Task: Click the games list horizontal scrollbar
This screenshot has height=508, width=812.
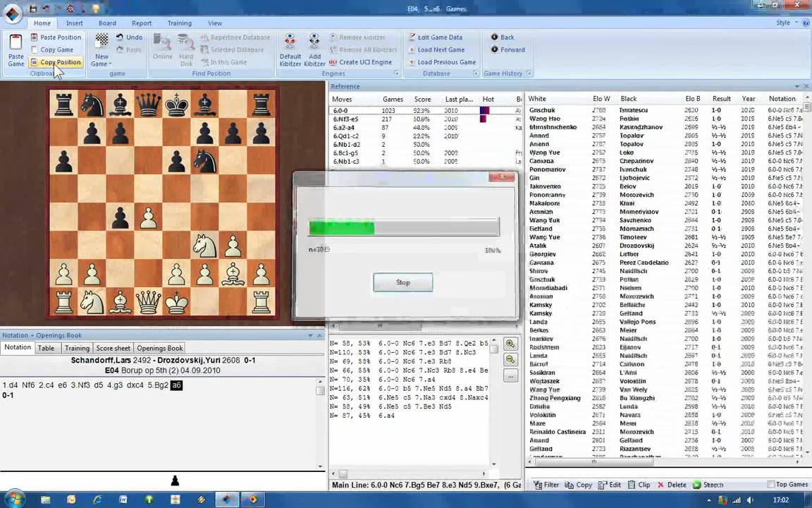Action: tap(663, 462)
